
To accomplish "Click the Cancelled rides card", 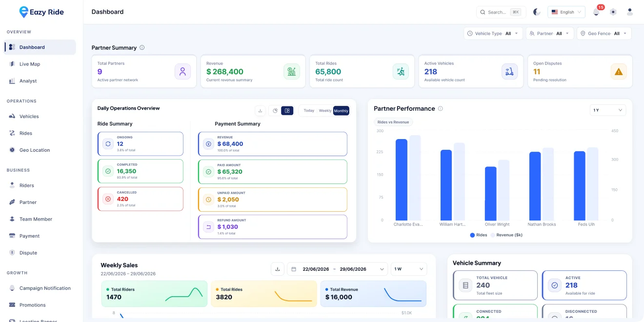I will pos(141,199).
